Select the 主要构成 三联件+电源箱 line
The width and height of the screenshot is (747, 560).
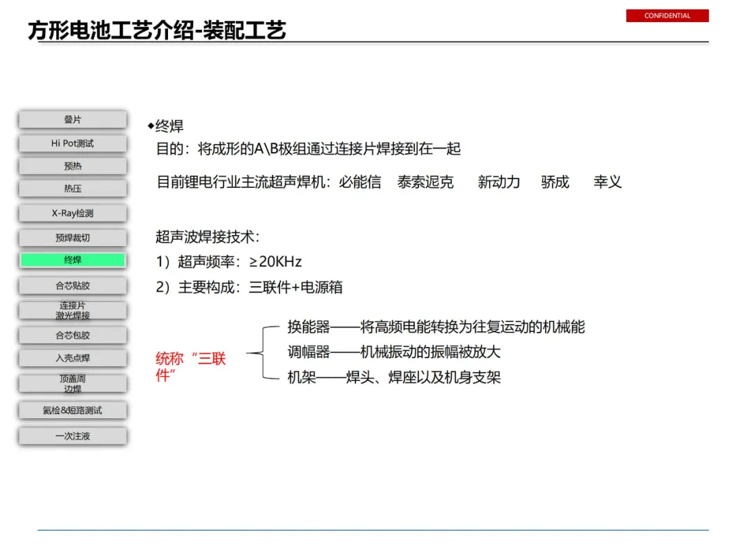click(x=249, y=287)
